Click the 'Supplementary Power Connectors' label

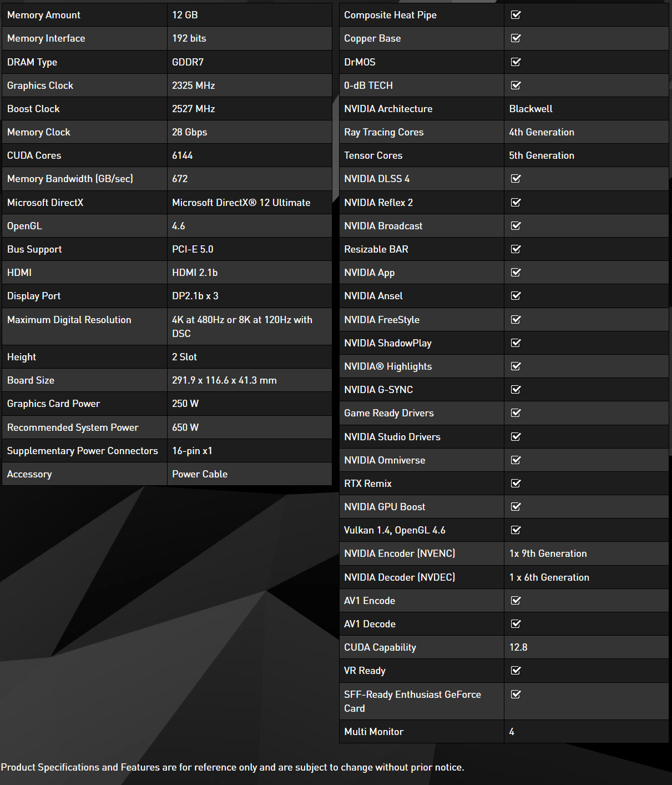[83, 451]
